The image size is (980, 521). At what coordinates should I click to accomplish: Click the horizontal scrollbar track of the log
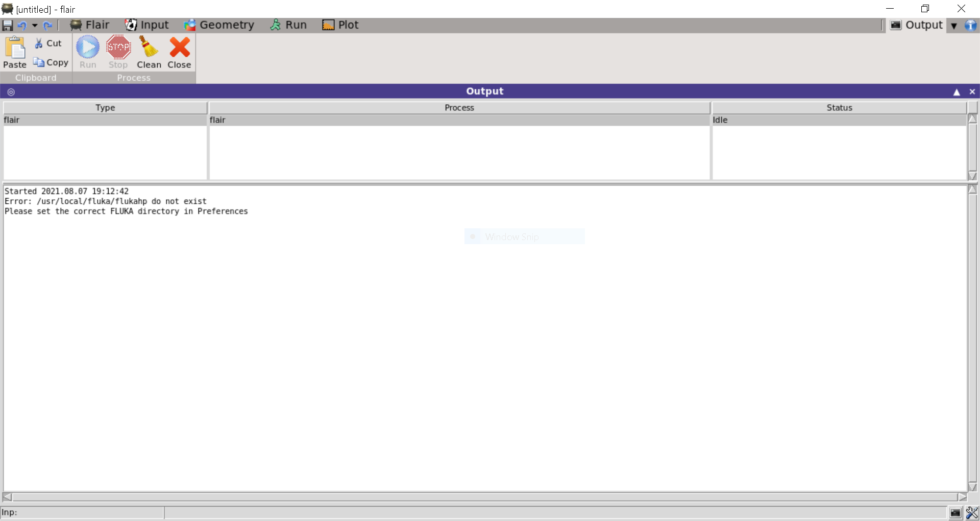point(485,497)
